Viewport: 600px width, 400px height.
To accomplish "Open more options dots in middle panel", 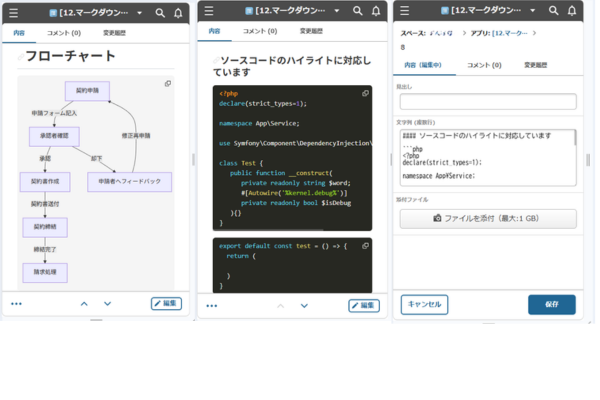I will tap(212, 306).
